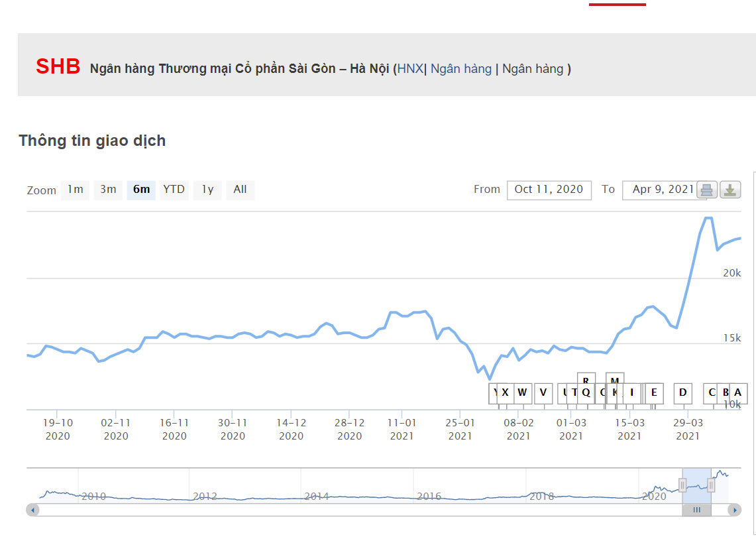Click the navigator scroll right arrow
Image resolution: width=756 pixels, height=539 pixels.
[734, 510]
